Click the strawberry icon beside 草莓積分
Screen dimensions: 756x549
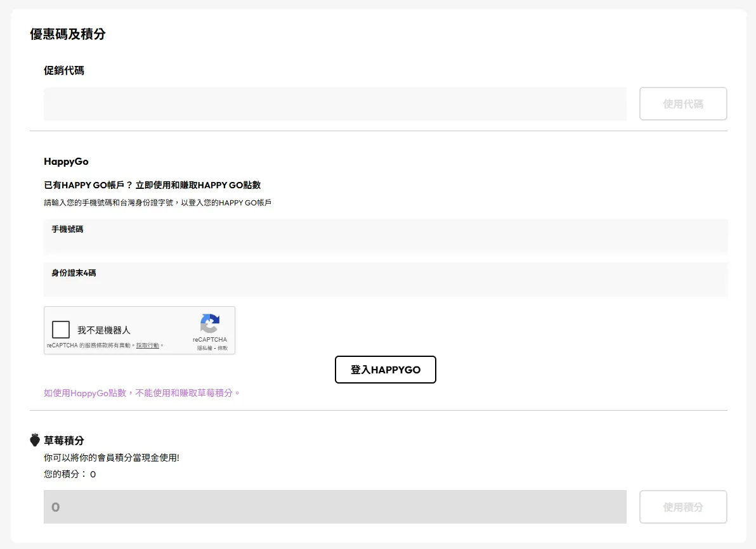[x=35, y=440]
